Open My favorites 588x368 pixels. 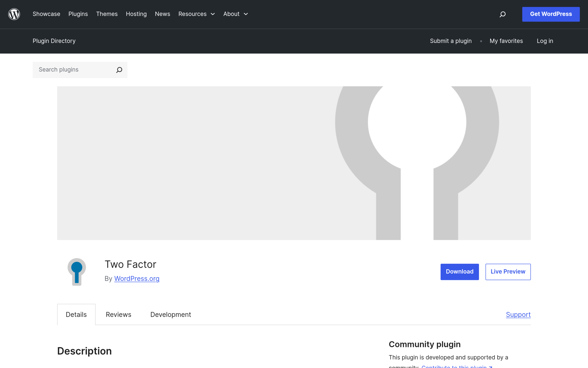(506, 41)
